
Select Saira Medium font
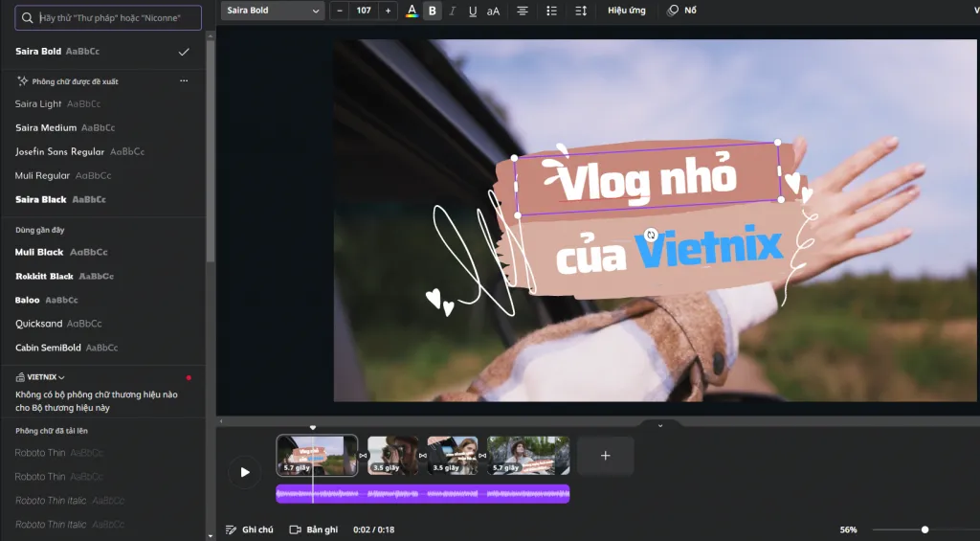103,127
